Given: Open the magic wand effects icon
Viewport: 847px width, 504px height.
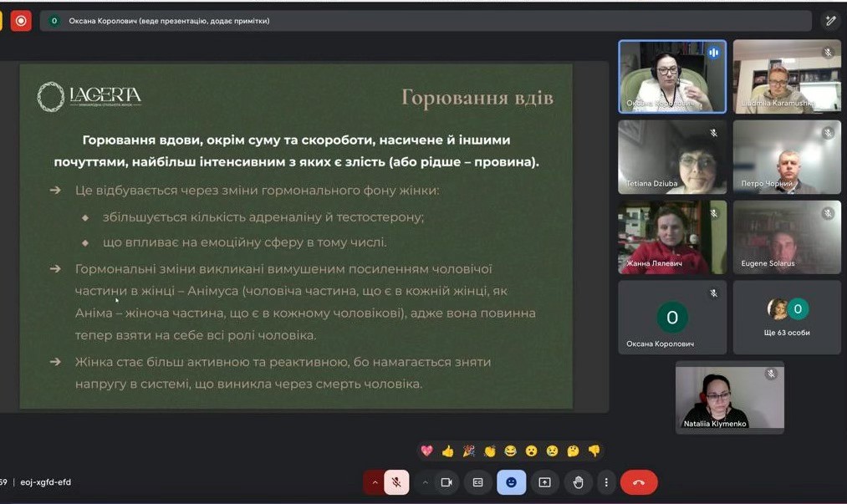Looking at the screenshot, I should 830,21.
